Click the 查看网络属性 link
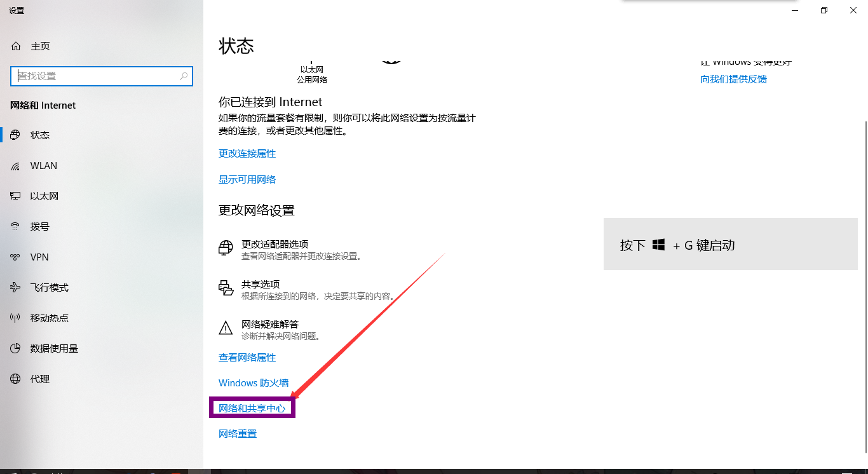 (247, 358)
